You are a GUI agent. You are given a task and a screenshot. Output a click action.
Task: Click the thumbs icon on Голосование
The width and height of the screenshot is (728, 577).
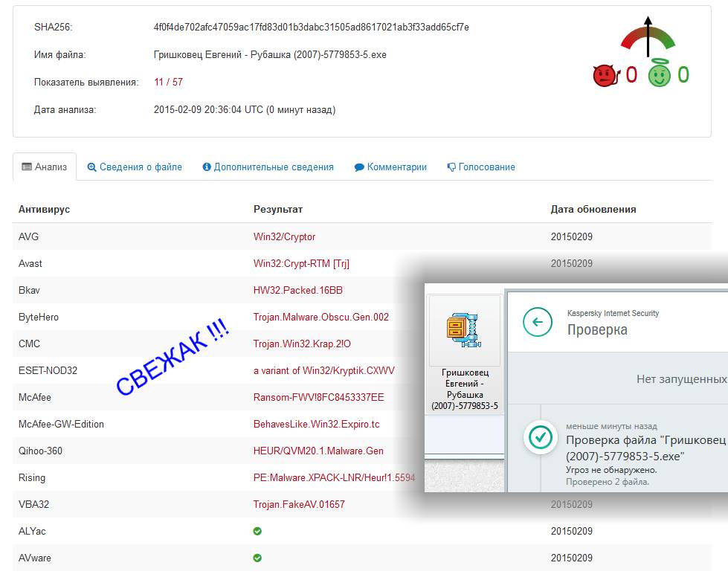(x=451, y=167)
